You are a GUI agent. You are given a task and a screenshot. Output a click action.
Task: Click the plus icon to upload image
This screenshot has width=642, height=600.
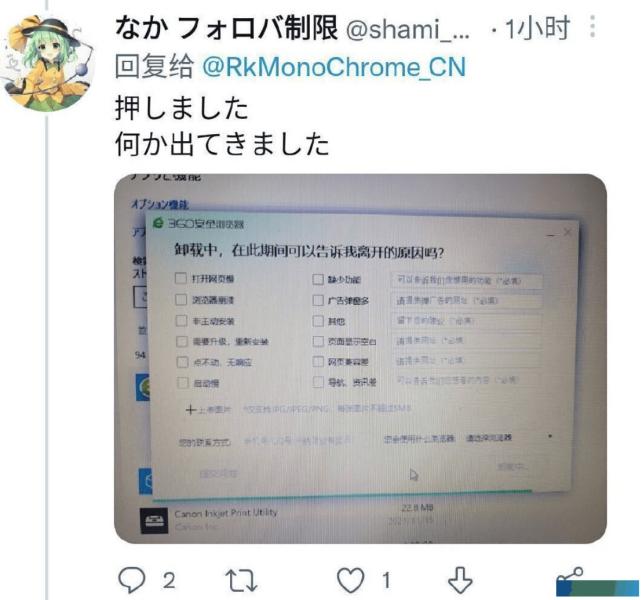pos(190,409)
